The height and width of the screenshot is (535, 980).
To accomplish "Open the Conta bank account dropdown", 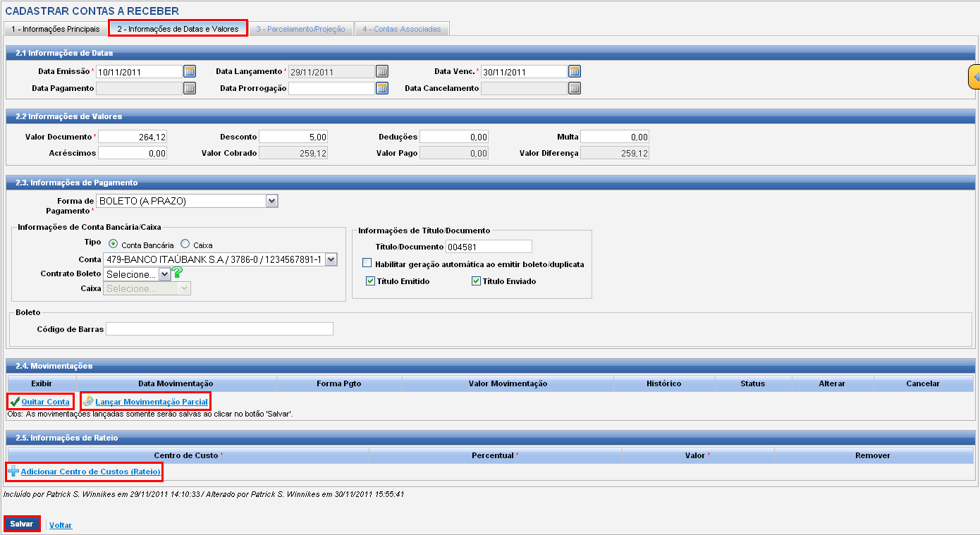I will pyautogui.click(x=221, y=259).
